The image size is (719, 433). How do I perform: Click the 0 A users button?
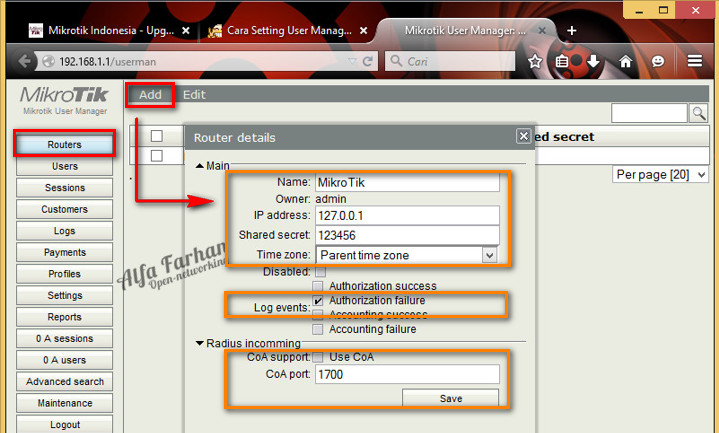click(64, 360)
